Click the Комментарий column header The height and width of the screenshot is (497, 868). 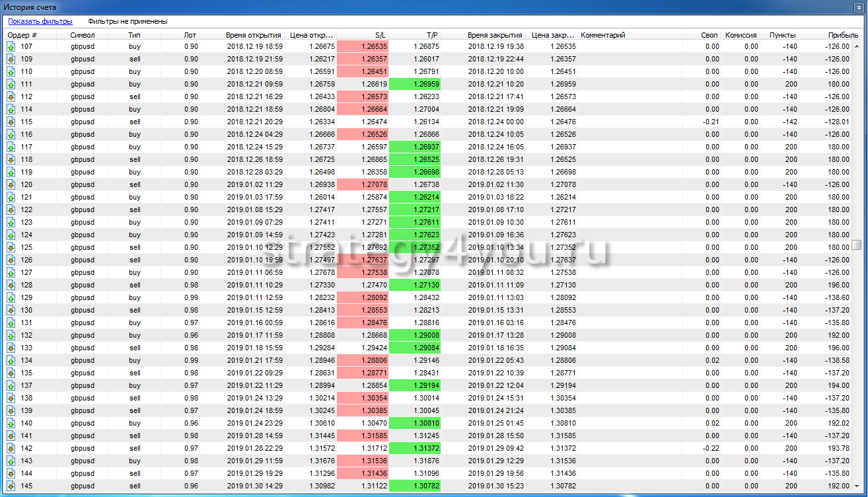click(602, 35)
